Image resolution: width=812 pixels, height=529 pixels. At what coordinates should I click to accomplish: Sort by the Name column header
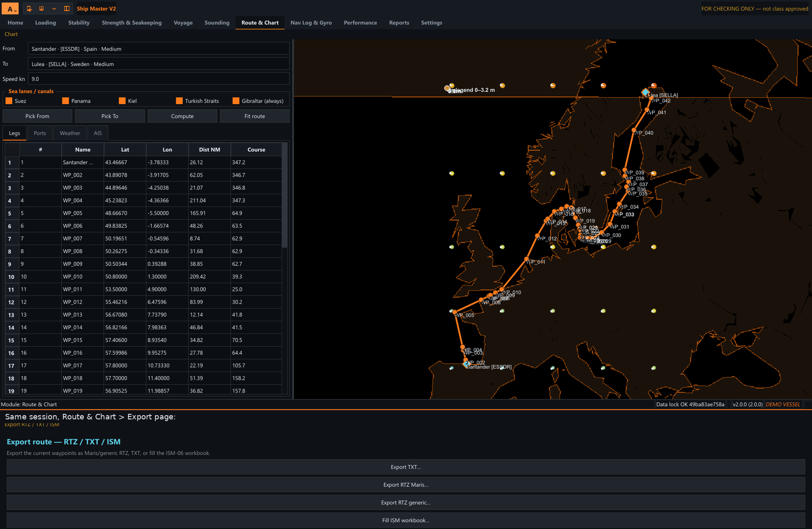[83, 150]
